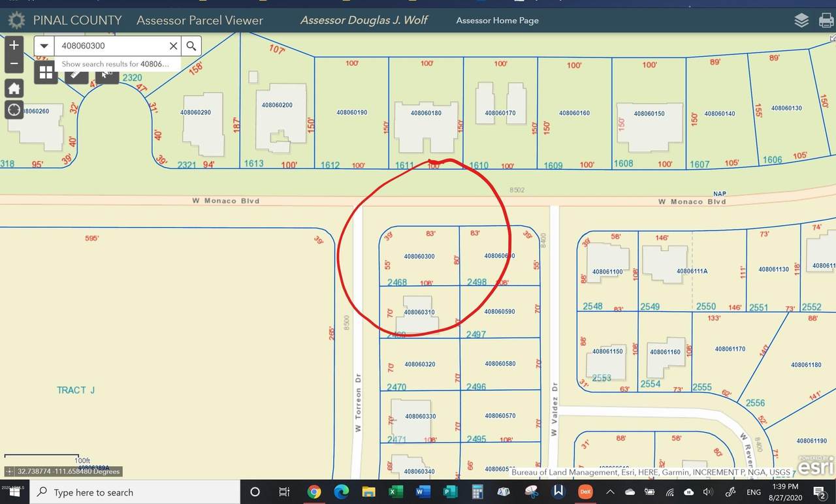Find my location on the map
This screenshot has width=836, height=504.
click(x=14, y=110)
